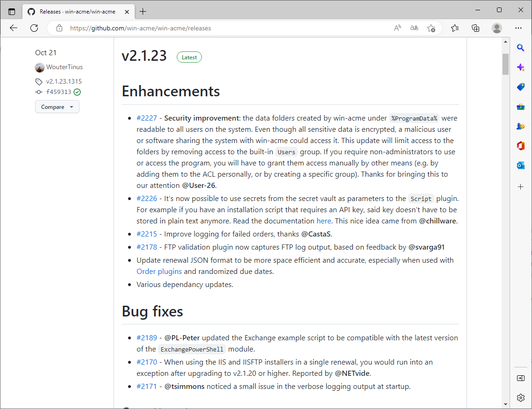The height and width of the screenshot is (409, 532).
Task: Expand the Compare dropdown
Action: click(x=57, y=107)
